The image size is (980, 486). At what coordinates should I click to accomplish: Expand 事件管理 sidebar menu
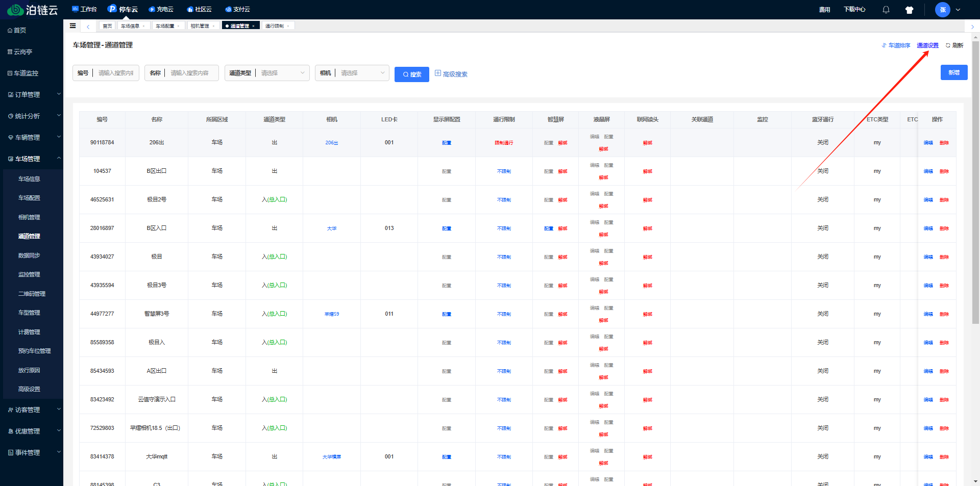click(x=32, y=452)
